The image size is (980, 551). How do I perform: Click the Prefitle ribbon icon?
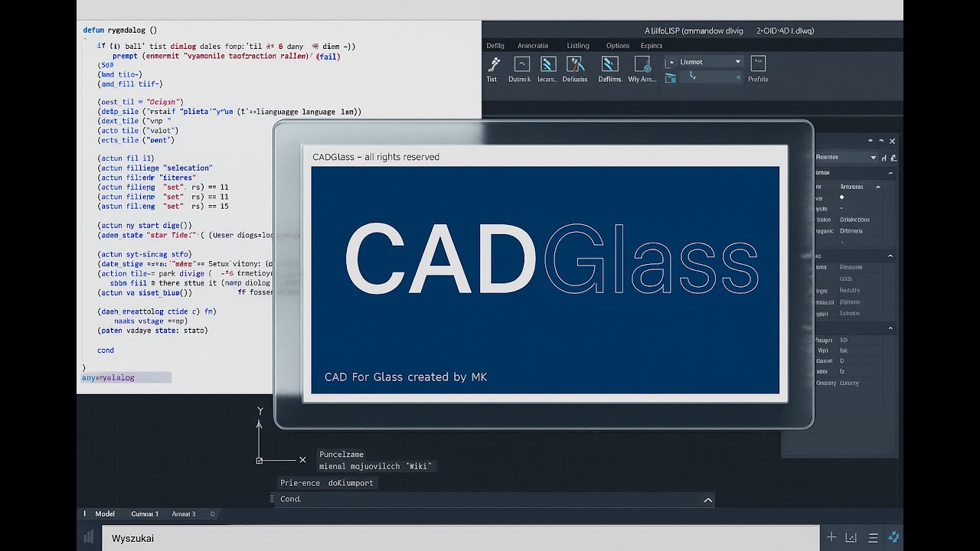[x=758, y=64]
